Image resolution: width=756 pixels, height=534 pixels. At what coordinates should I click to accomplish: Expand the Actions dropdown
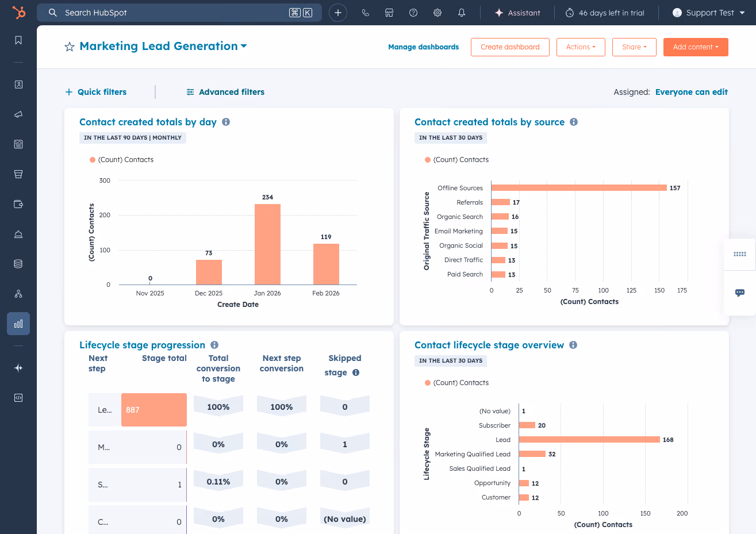point(581,47)
